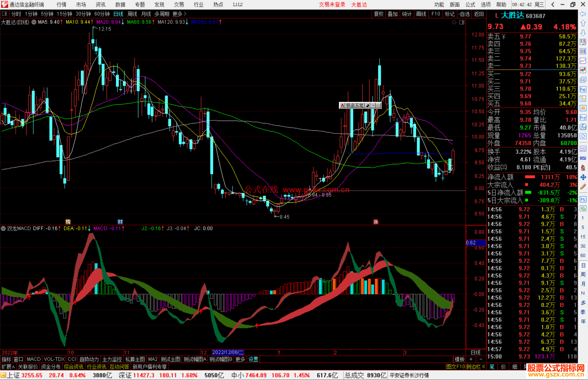Image resolution: width=588 pixels, height=380 pixels.
Task: Click the candlestick chart icon in sidebar
Action: click(x=583, y=70)
